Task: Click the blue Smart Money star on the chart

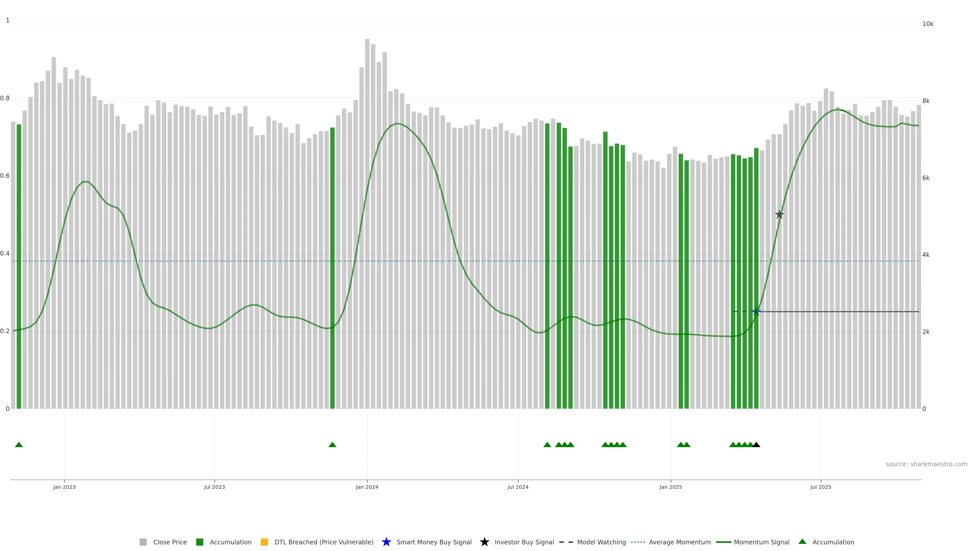Action: tap(756, 312)
